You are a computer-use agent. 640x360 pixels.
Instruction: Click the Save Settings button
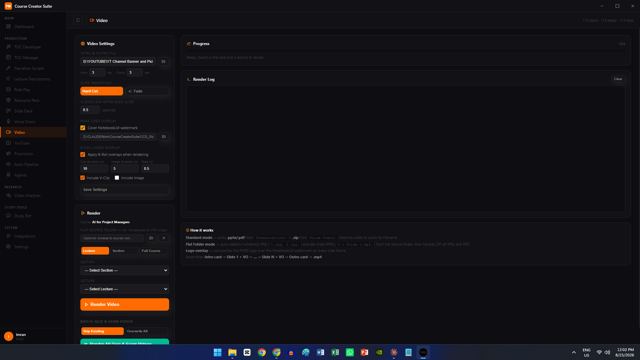coord(124,190)
